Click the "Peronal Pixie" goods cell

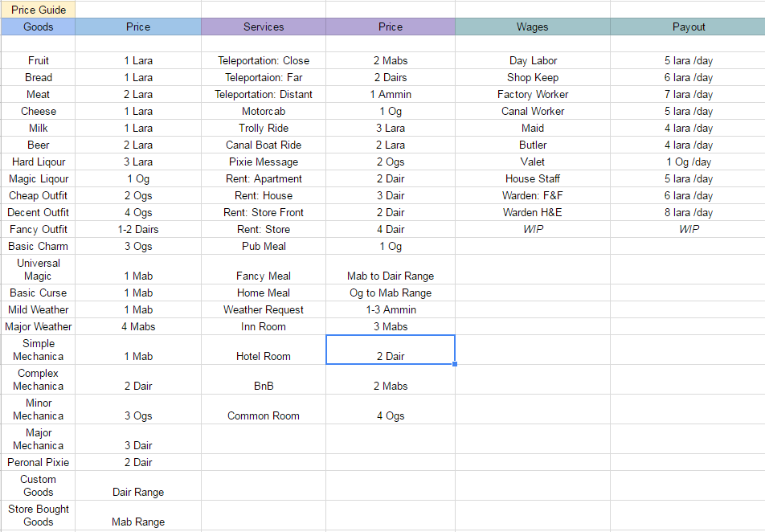click(39, 462)
